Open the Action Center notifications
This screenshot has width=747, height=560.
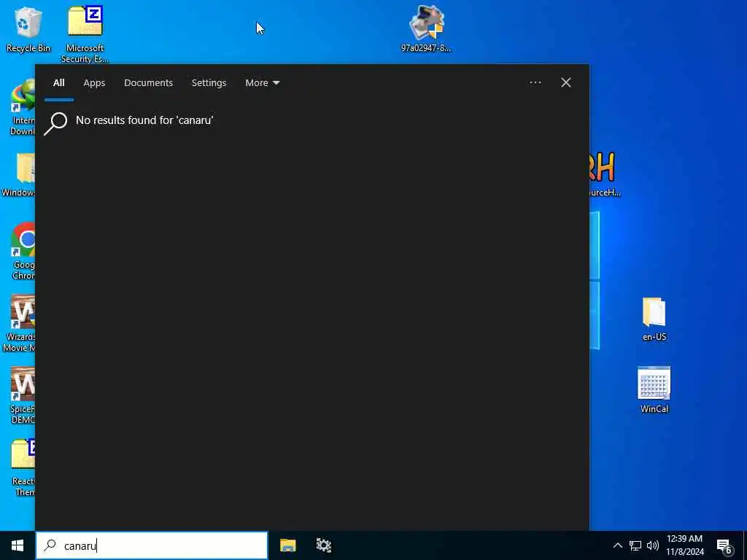pyautogui.click(x=724, y=546)
